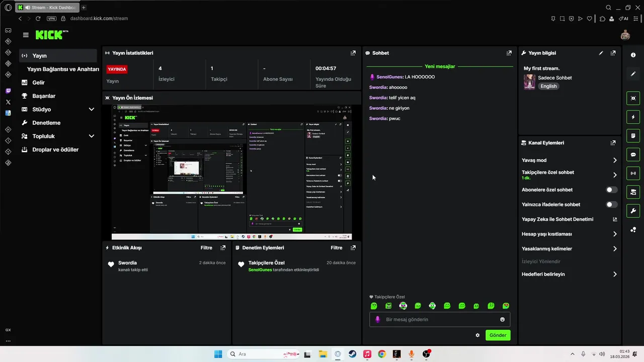Toggle the camera channel actions widget icon

pyautogui.click(x=633, y=192)
